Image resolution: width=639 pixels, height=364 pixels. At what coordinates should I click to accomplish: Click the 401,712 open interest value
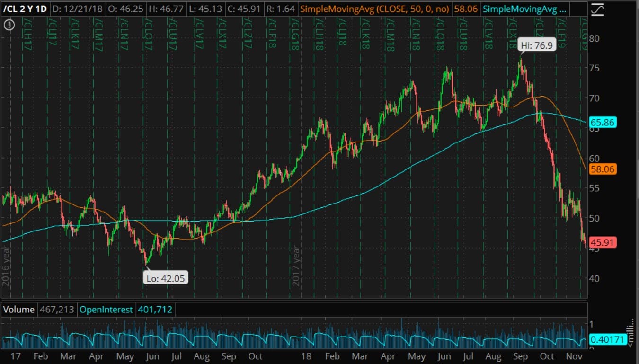[x=155, y=310]
